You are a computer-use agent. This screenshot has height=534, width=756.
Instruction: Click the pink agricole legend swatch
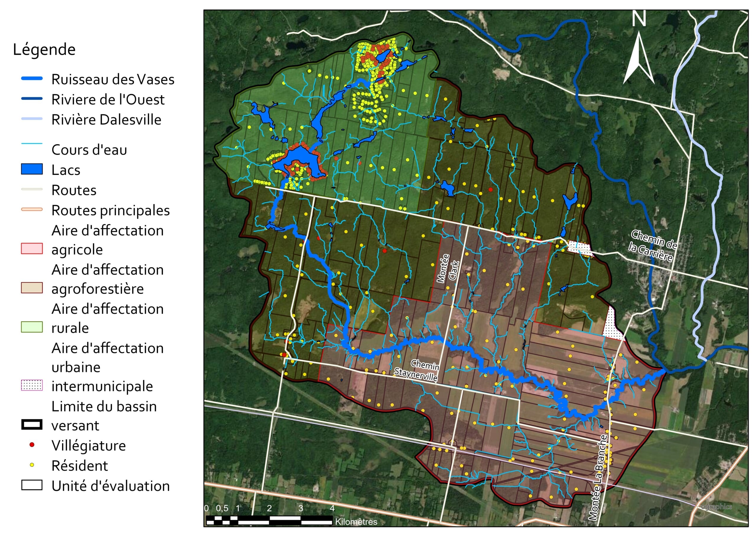pos(32,249)
